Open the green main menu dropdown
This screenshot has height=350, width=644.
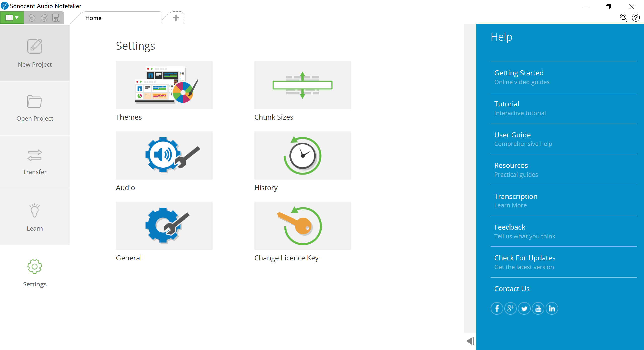pos(12,18)
